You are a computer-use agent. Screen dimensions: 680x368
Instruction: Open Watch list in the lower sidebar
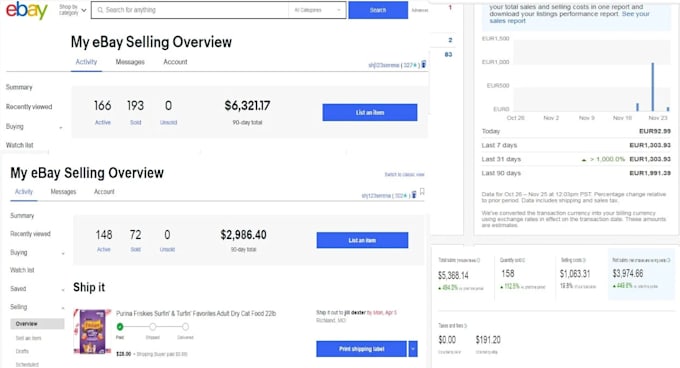click(x=22, y=270)
